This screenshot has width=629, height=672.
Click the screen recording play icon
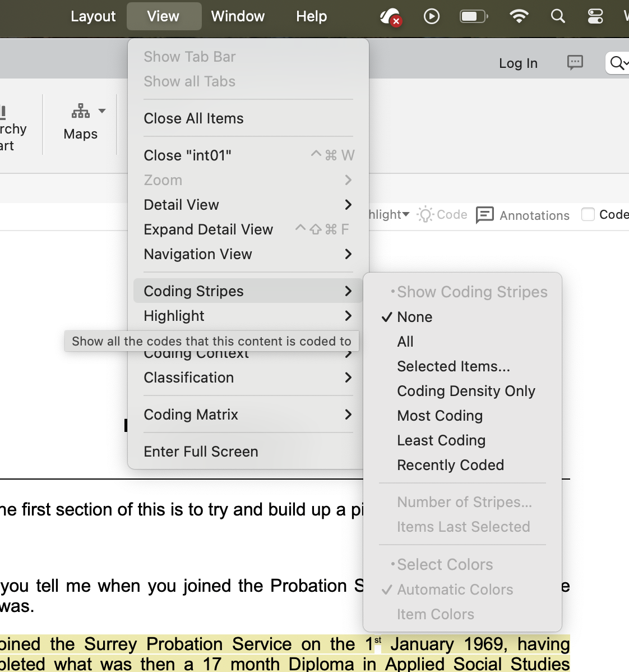click(x=432, y=16)
